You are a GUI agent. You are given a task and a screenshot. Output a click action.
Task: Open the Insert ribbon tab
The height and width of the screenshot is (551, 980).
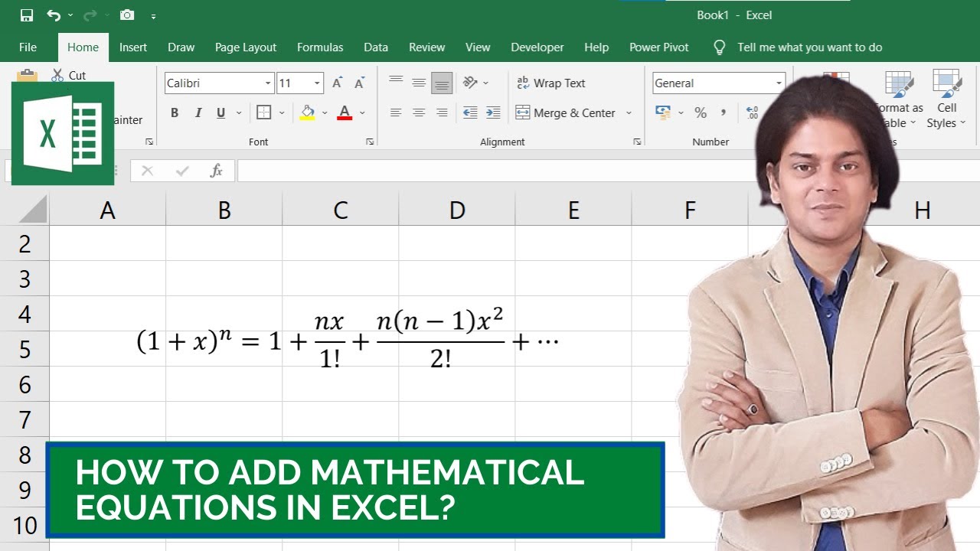click(133, 47)
